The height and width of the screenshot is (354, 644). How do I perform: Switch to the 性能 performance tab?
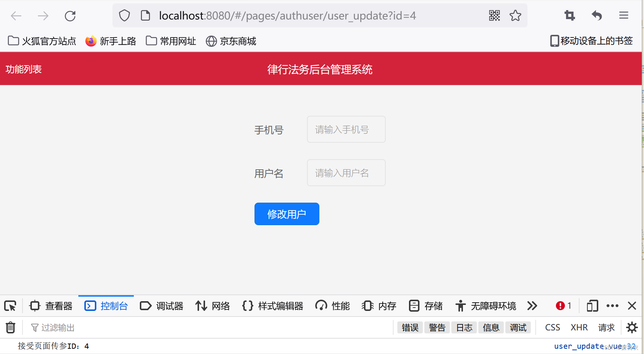point(332,306)
